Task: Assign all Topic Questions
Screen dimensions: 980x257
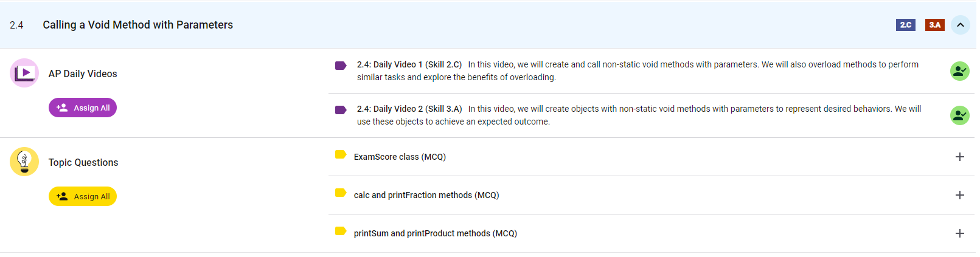Action: point(83,196)
